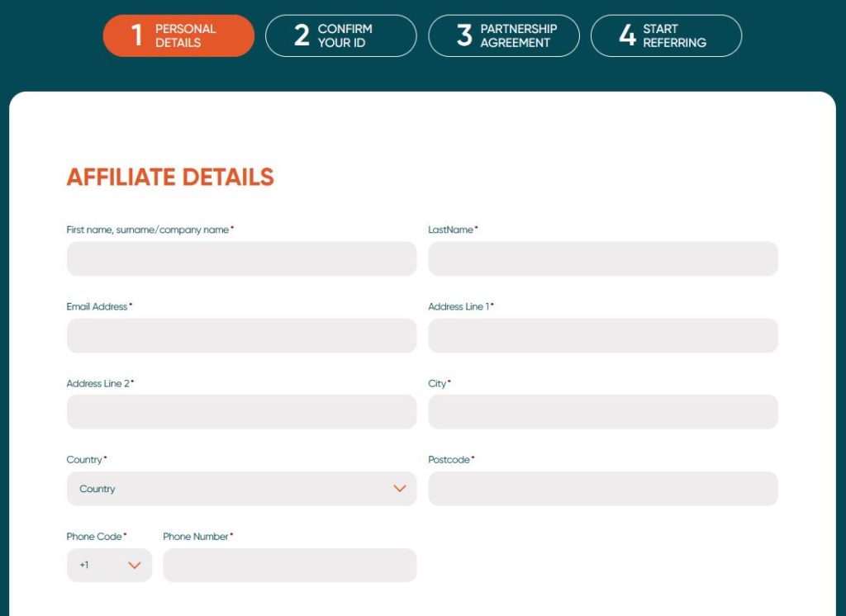Click the City text field
The image size is (846, 616).
[603, 412]
